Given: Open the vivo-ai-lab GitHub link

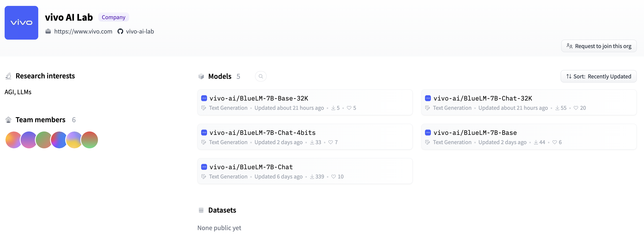Looking at the screenshot, I should pos(140,32).
